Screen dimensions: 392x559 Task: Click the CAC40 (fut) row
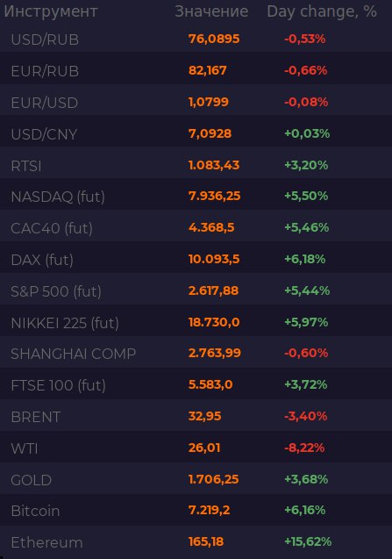click(196, 228)
